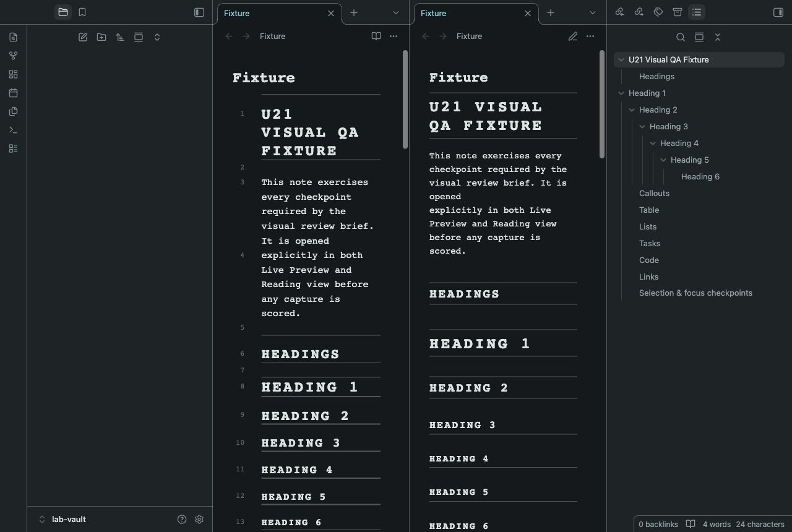This screenshot has width=792, height=532.
Task: Select the left pane Fixture tab
Action: 278,13
